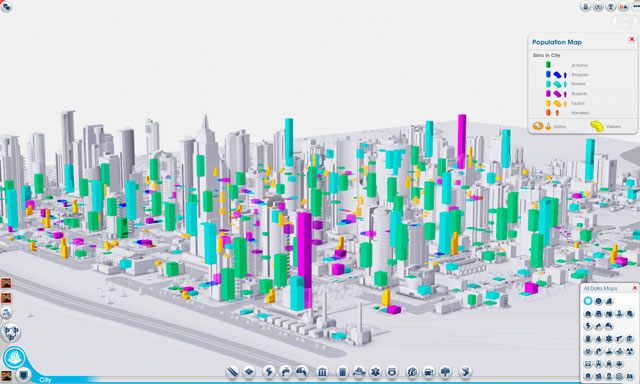Toggle the trash can Garbage data map
This screenshot has width=640, height=384.
pyautogui.click(x=588, y=339)
